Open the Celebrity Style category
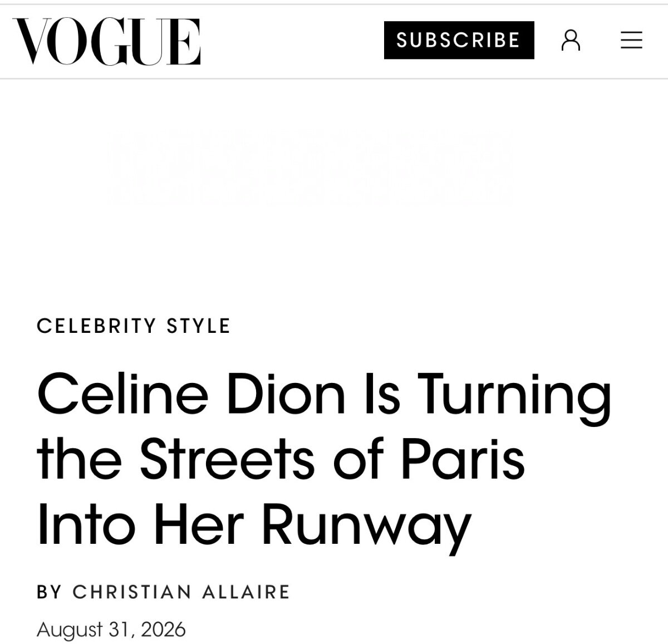 134,326
